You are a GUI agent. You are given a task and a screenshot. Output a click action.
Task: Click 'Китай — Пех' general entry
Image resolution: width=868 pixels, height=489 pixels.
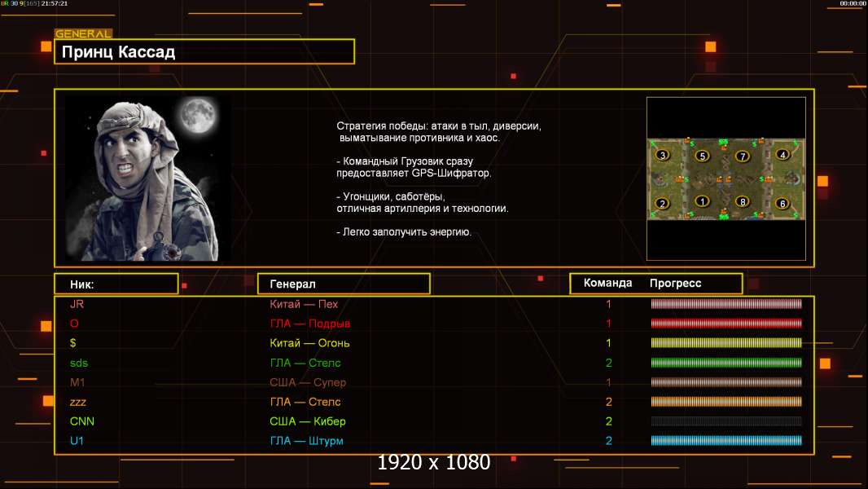tap(304, 303)
